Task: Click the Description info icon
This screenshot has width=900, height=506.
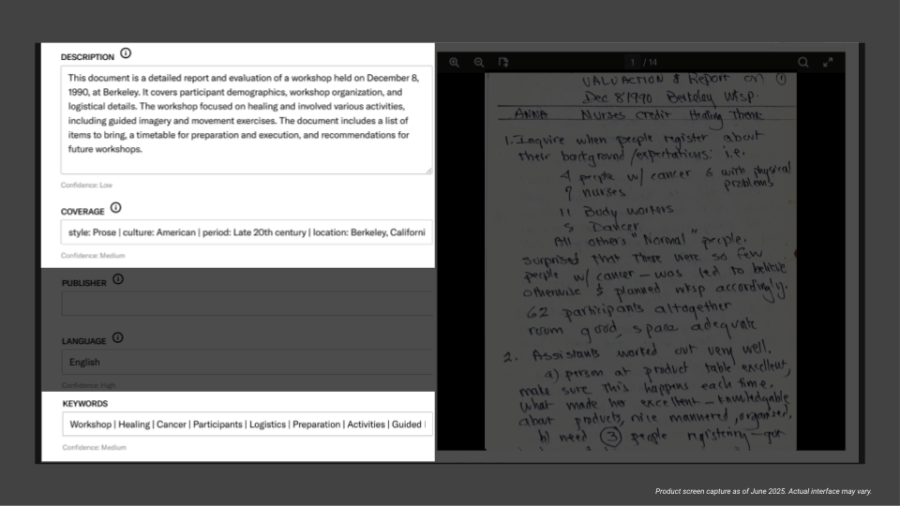Action: click(126, 53)
